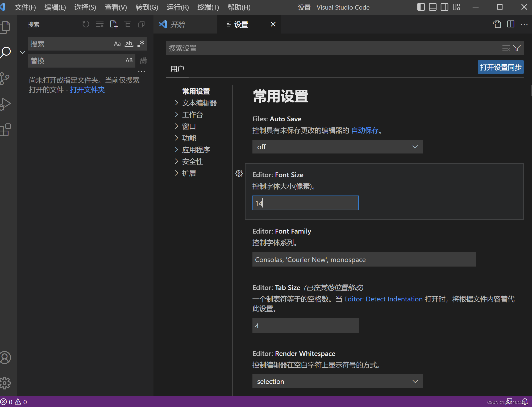Screen dimensions: 532x407
Task: Collapse all search results icon
Action: [x=141, y=24]
